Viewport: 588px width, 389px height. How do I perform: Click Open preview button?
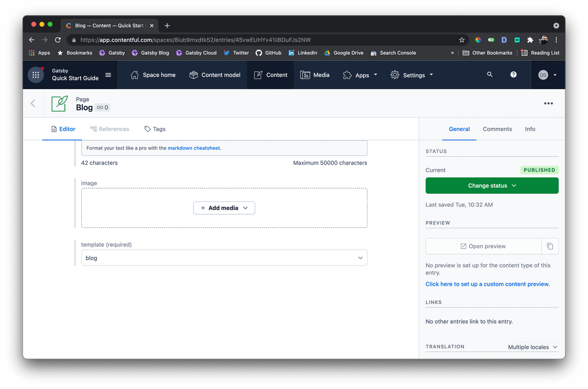pyautogui.click(x=483, y=246)
